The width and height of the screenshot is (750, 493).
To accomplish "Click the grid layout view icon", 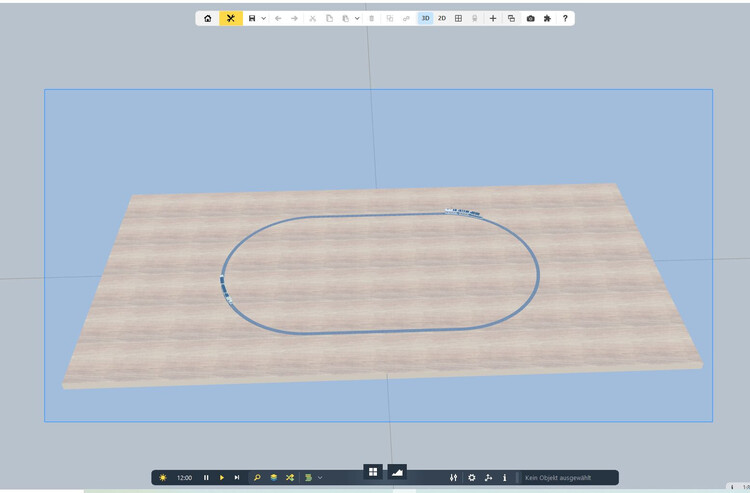I will 458,18.
